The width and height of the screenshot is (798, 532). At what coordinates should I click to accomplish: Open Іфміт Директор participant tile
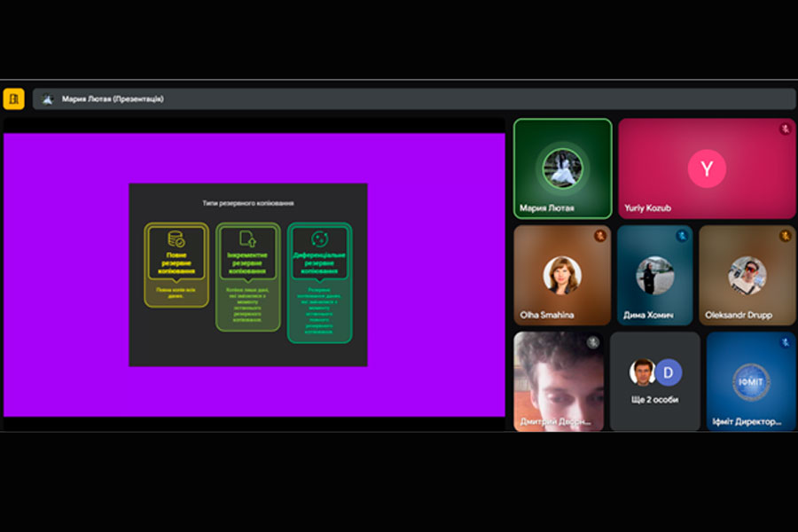point(751,381)
